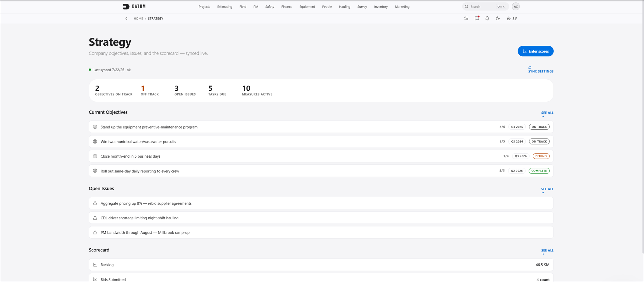Click the warning icon beside PM bandwidth issue
The width and height of the screenshot is (644, 282).
(x=95, y=233)
